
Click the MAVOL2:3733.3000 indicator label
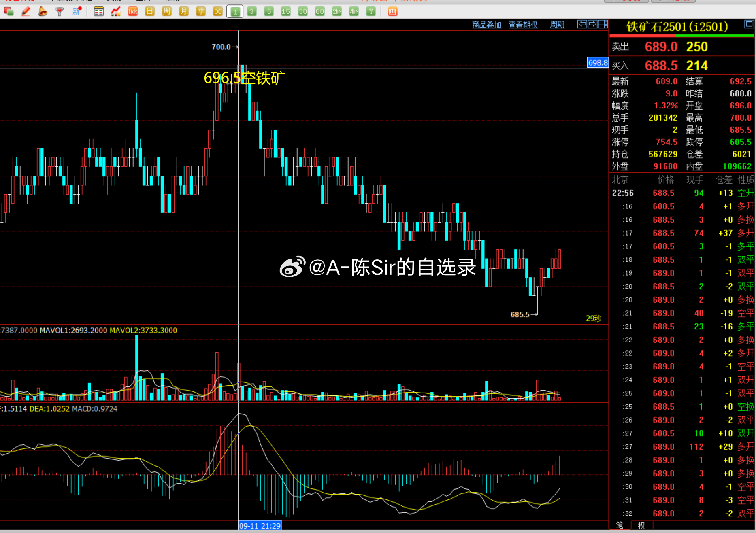(x=143, y=330)
